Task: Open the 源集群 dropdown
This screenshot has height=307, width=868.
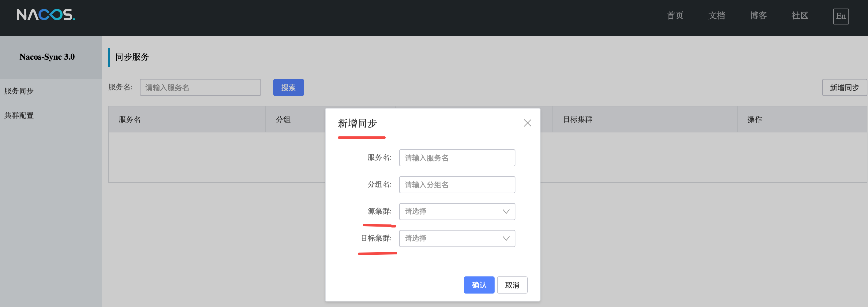Action: point(457,211)
